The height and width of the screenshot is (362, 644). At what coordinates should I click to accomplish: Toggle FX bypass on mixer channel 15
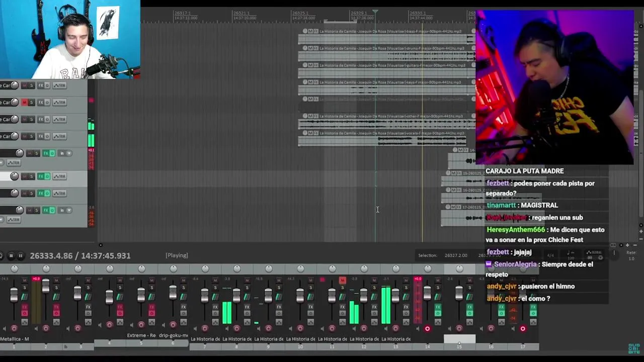tap(470, 313)
